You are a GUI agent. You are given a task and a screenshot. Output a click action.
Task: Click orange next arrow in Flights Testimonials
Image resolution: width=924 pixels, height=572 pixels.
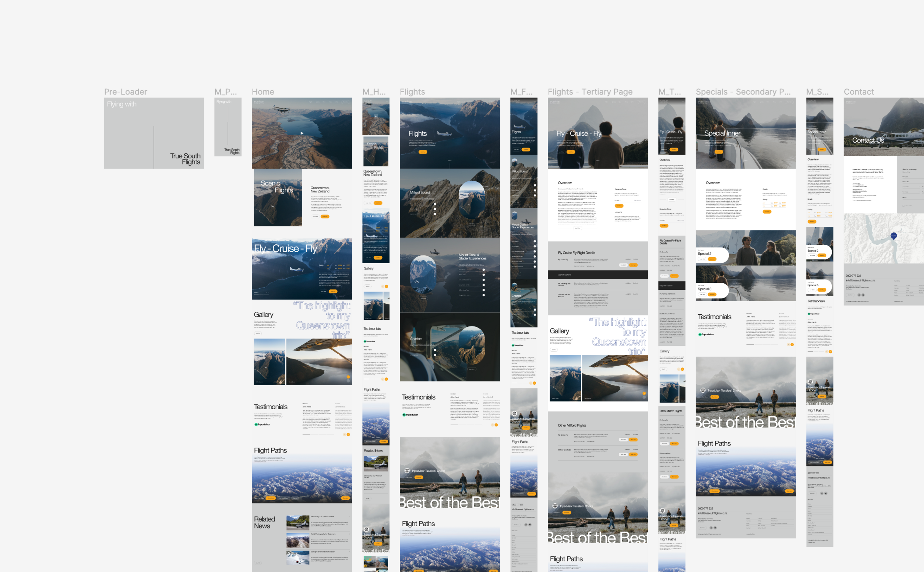click(x=496, y=425)
